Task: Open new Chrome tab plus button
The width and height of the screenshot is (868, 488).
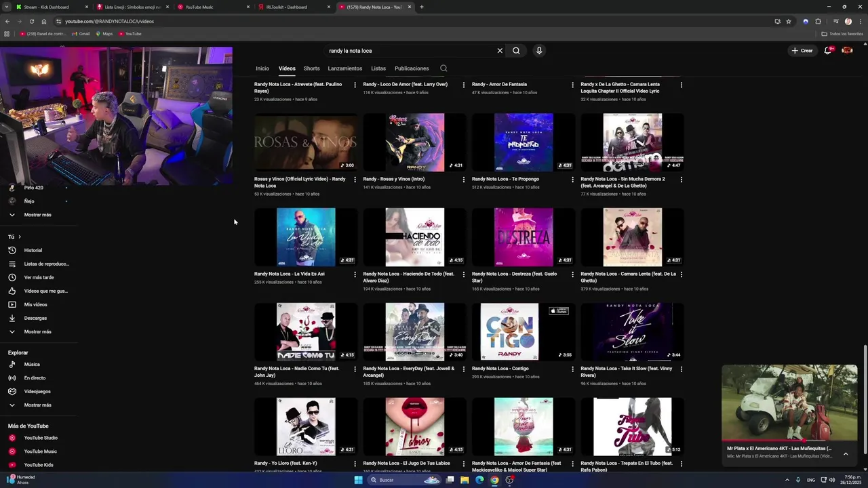Action: [422, 7]
